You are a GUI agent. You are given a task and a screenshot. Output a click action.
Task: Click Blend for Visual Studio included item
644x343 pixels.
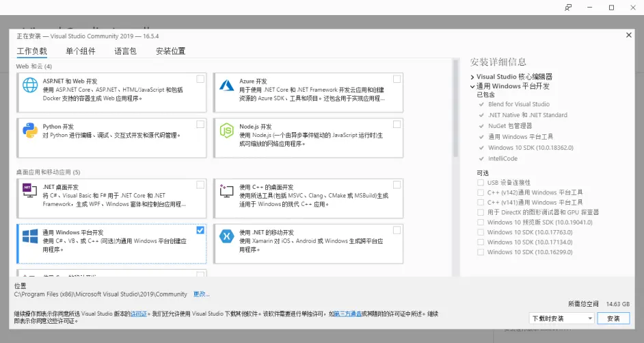[519, 104]
